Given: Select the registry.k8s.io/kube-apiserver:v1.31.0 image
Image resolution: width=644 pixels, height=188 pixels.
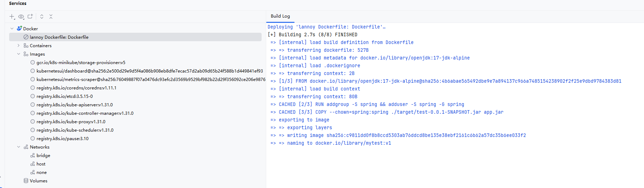Looking at the screenshot, I should pos(74,105).
